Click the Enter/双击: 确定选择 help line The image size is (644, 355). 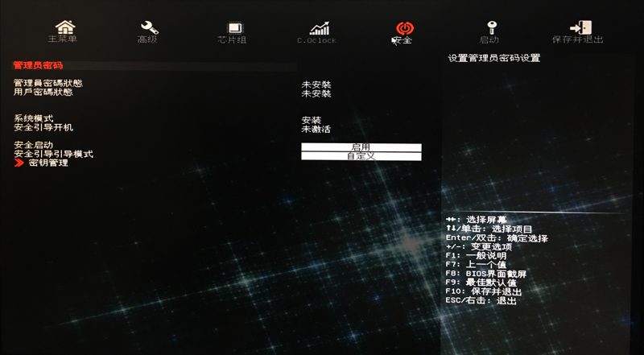[497, 238]
